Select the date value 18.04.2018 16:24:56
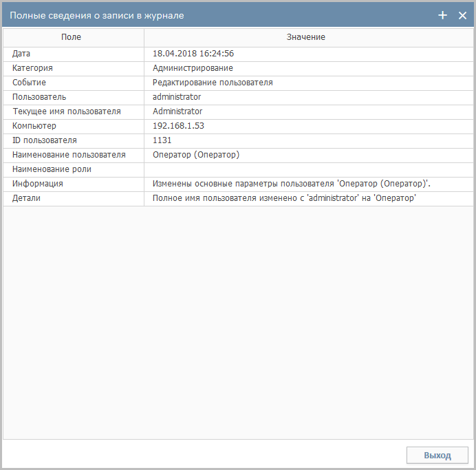This screenshot has width=476, height=470. 193,54
